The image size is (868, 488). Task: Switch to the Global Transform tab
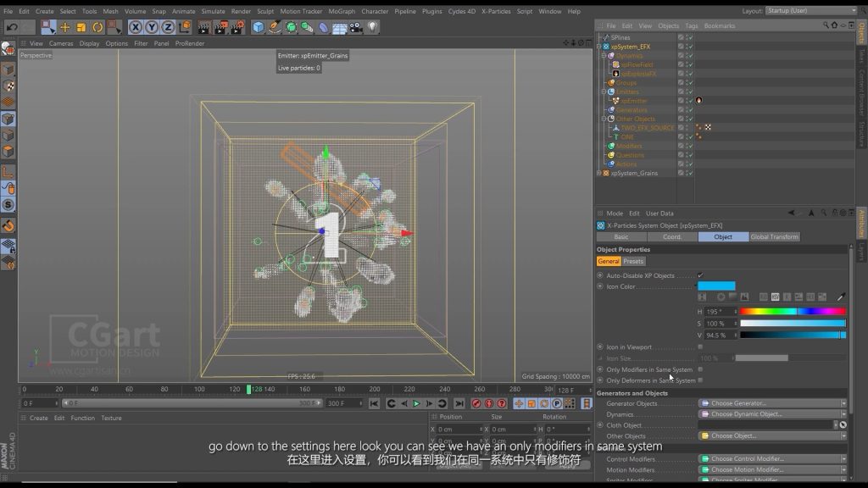[774, 237]
